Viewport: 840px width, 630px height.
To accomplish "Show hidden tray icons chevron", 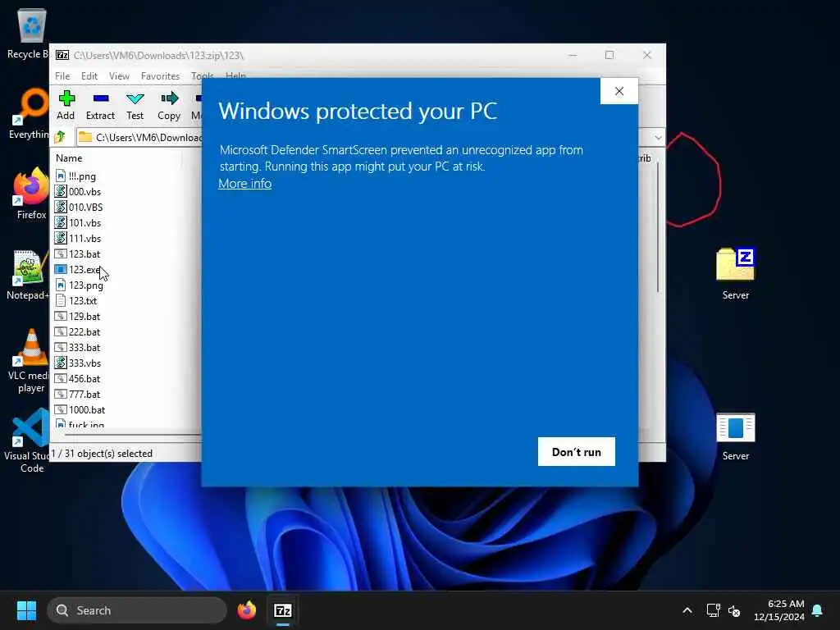I will coord(687,610).
